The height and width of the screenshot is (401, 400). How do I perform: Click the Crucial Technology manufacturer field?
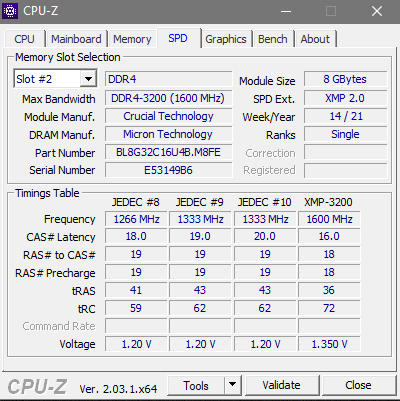(x=168, y=116)
